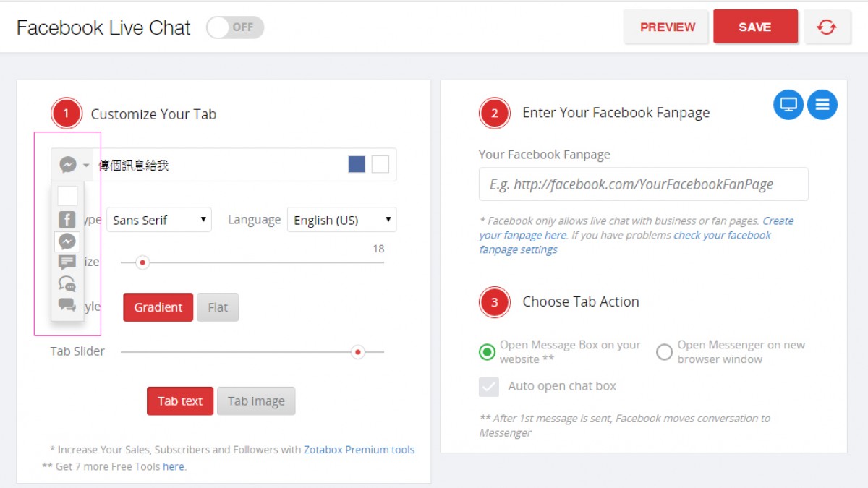
Task: Click the 'Language' label
Action: click(x=254, y=219)
